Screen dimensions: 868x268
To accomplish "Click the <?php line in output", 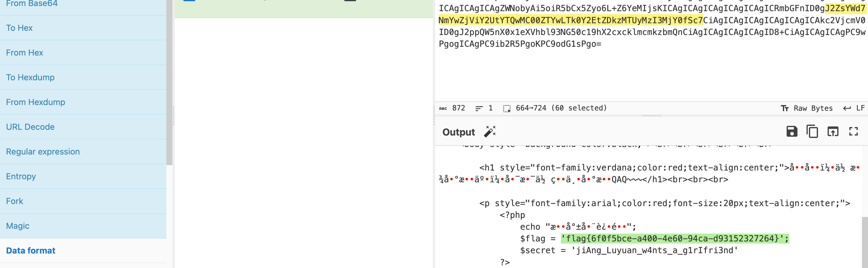I will [x=512, y=215].
